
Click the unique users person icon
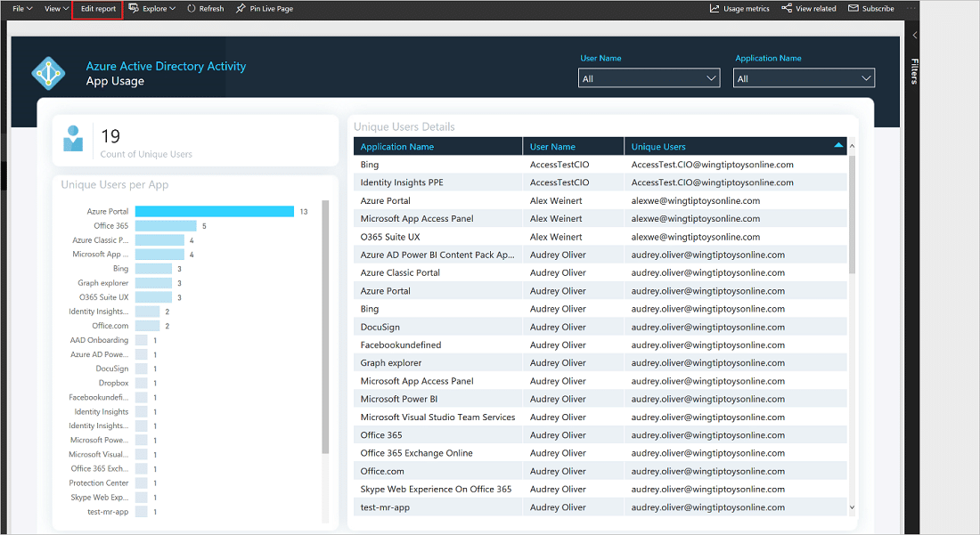coord(73,139)
